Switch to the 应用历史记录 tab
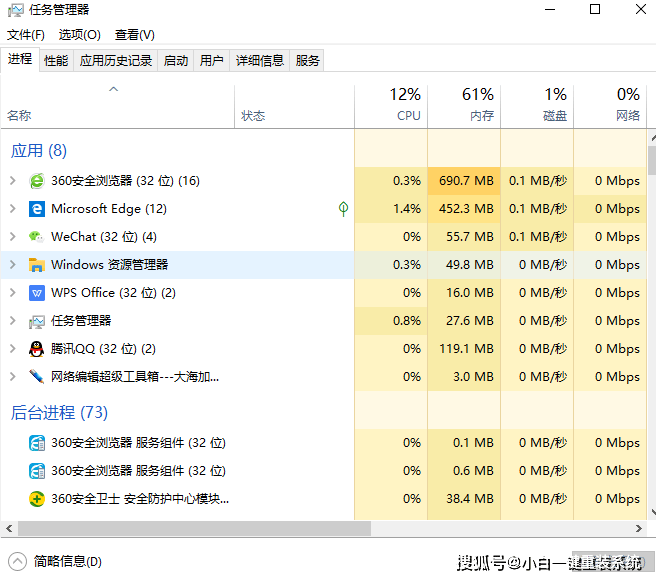 116,61
